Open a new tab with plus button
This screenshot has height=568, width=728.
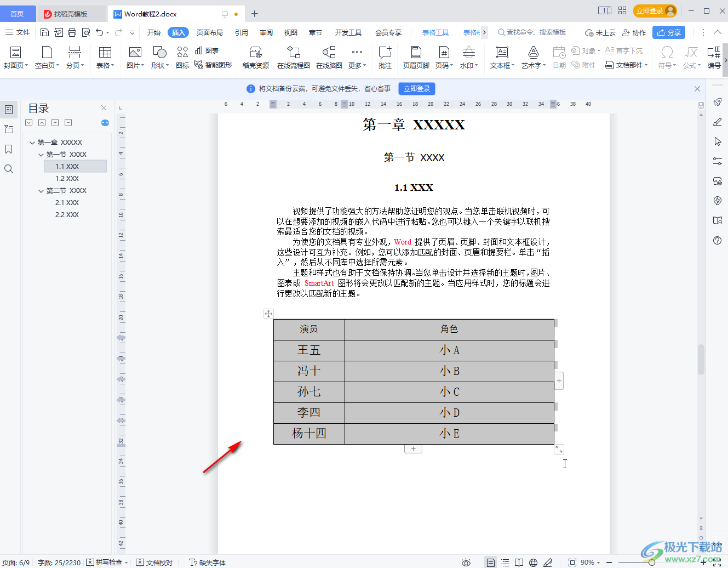(255, 14)
